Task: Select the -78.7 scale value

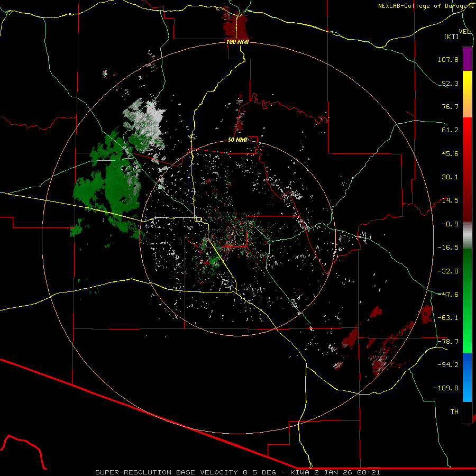Action: point(448,342)
